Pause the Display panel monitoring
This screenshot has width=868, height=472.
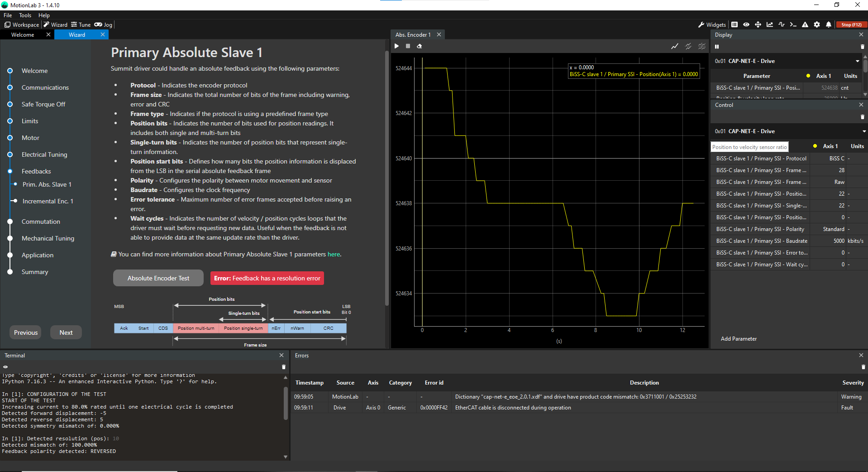[717, 47]
